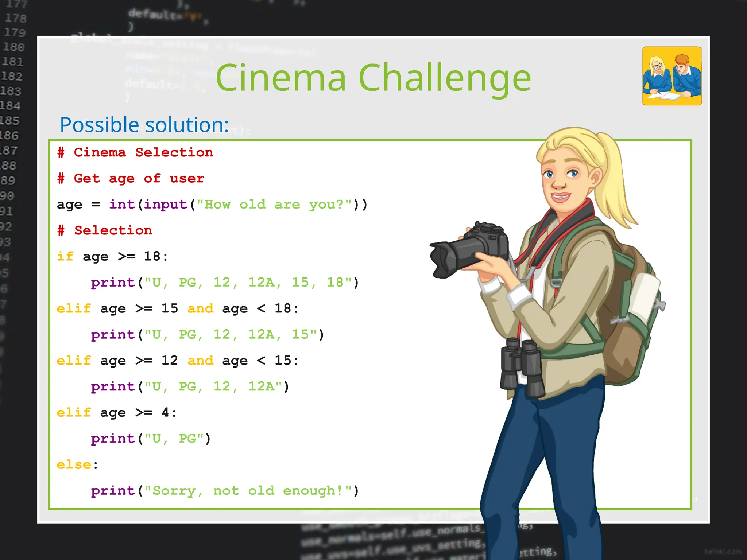This screenshot has height=560, width=747.
Task: Click the 'else:' line
Action: coord(77,465)
